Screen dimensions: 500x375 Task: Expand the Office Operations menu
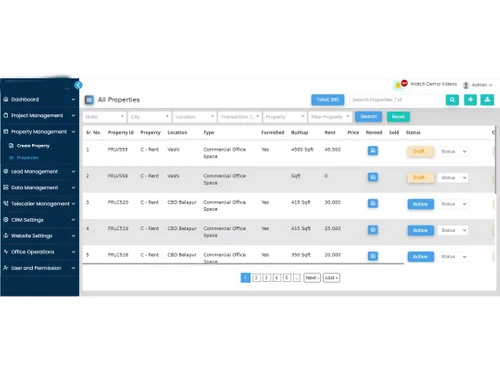[73, 252]
